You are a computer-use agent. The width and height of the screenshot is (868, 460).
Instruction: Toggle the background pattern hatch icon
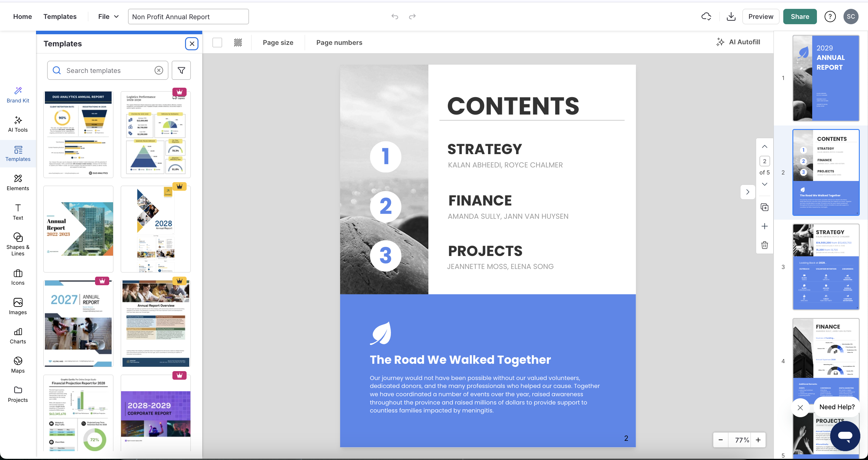coord(238,43)
